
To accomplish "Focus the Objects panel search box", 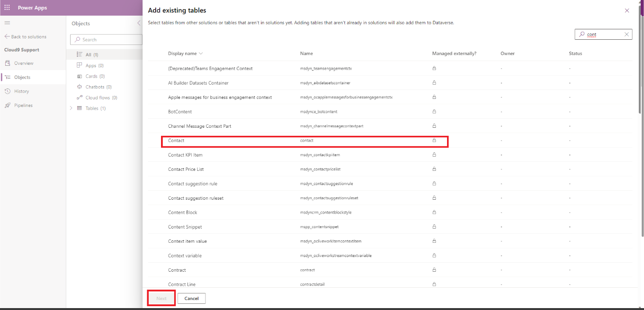I will click(x=106, y=40).
